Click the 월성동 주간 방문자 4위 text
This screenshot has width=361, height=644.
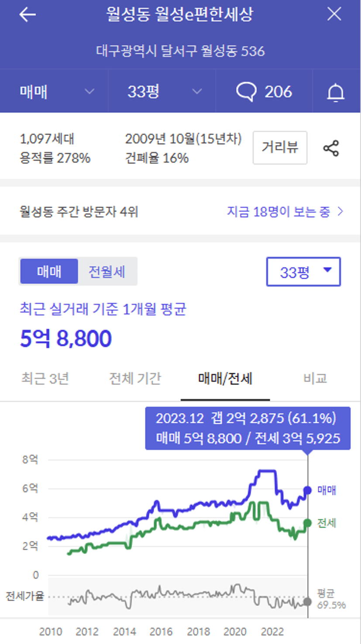click(79, 212)
